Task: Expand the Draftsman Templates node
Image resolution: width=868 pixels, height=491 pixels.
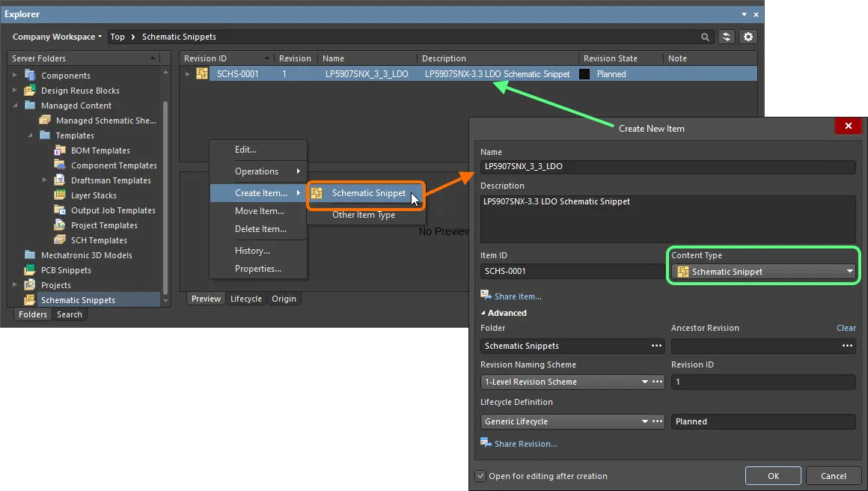Action: coord(45,180)
